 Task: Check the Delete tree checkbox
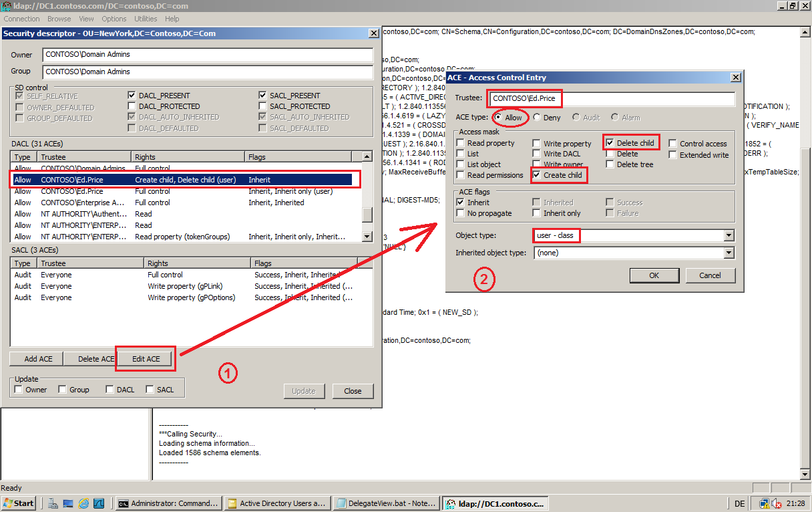(x=610, y=164)
